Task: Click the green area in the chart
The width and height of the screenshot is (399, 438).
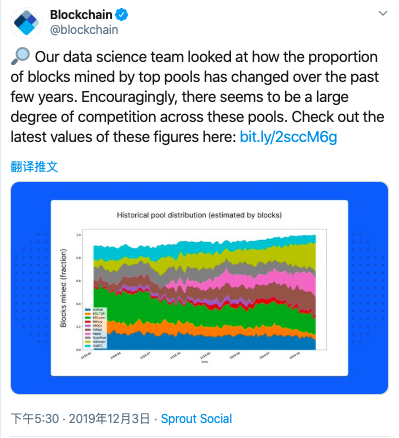Action: [133, 307]
